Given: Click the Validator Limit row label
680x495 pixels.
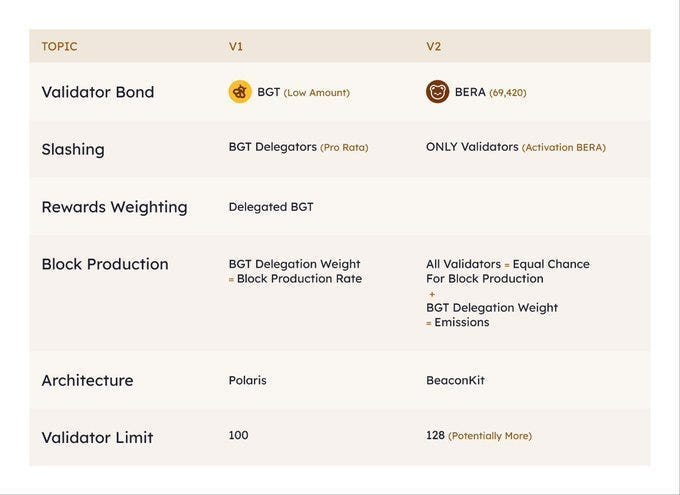Looking at the screenshot, I should (97, 437).
